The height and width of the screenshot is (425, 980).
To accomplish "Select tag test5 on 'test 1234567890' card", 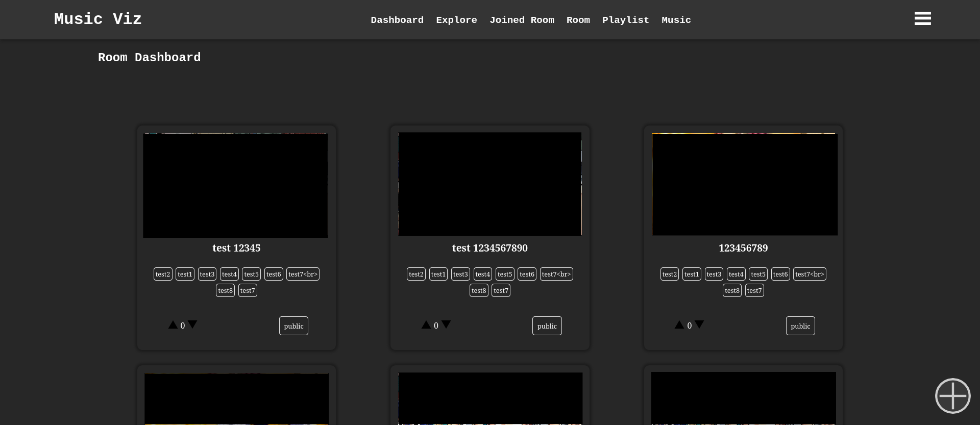I will (505, 274).
